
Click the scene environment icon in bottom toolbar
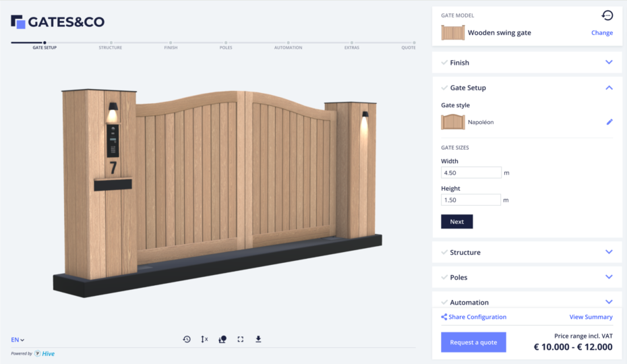pyautogui.click(x=222, y=339)
